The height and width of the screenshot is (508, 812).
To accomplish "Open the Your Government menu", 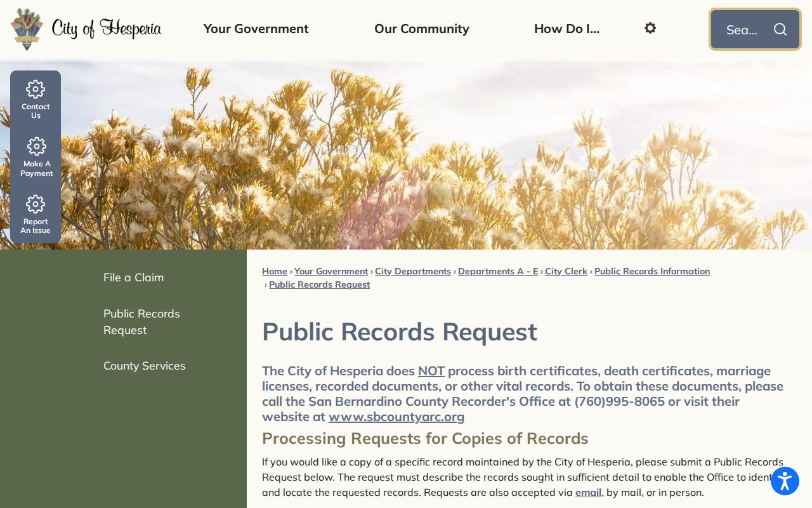I will click(256, 29).
